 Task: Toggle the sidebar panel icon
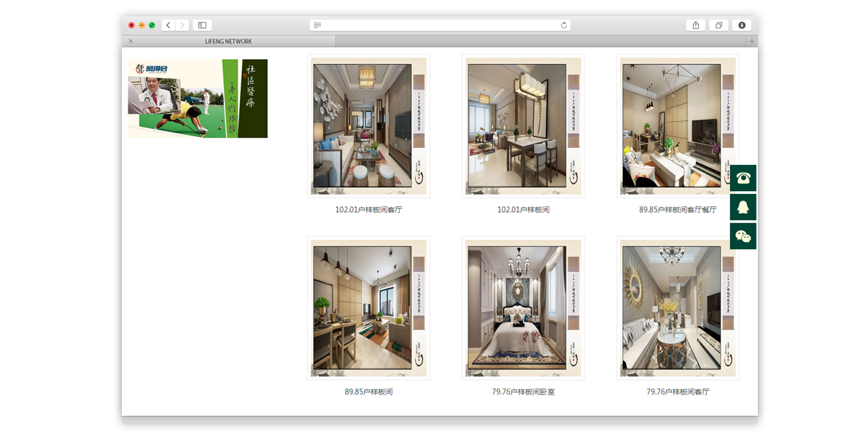(202, 25)
